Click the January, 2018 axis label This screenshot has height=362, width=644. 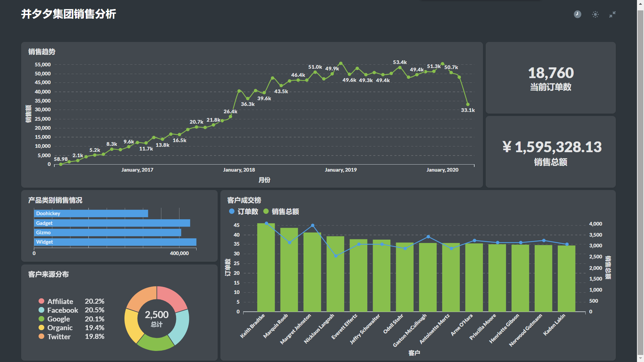(x=239, y=170)
